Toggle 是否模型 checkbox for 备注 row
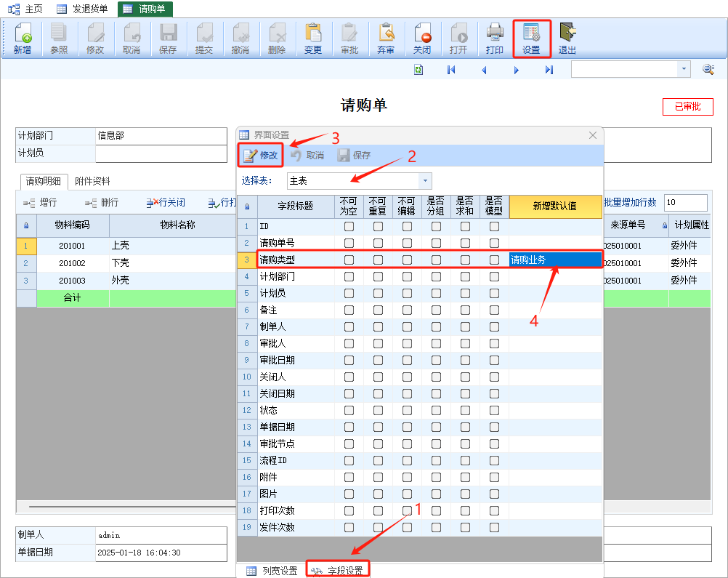 tap(495, 310)
